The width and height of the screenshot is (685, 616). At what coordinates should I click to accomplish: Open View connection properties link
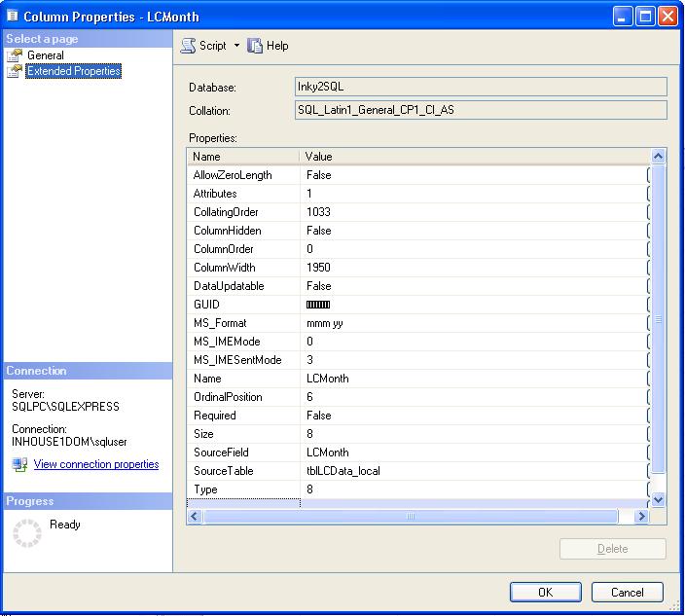click(x=96, y=464)
